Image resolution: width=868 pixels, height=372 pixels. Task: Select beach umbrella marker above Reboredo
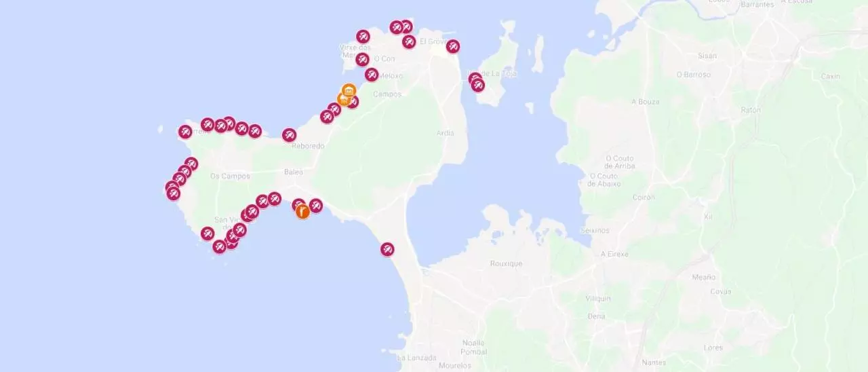click(x=289, y=134)
